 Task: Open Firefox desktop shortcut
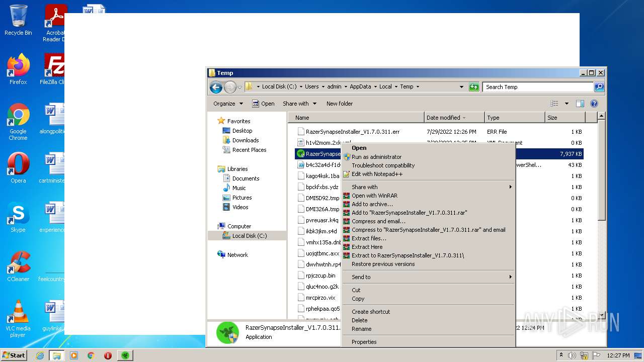[x=18, y=69]
